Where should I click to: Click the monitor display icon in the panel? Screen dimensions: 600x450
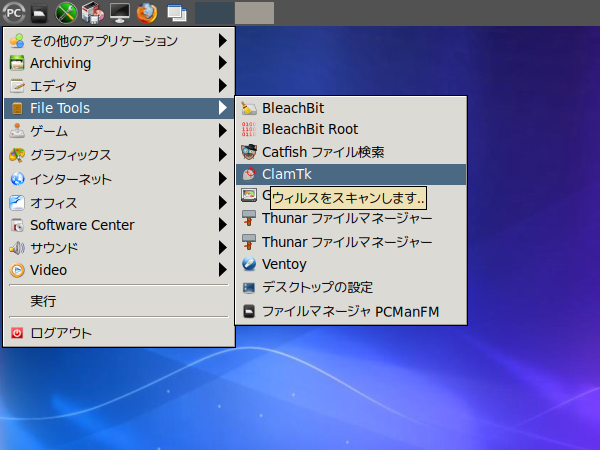tap(120, 13)
